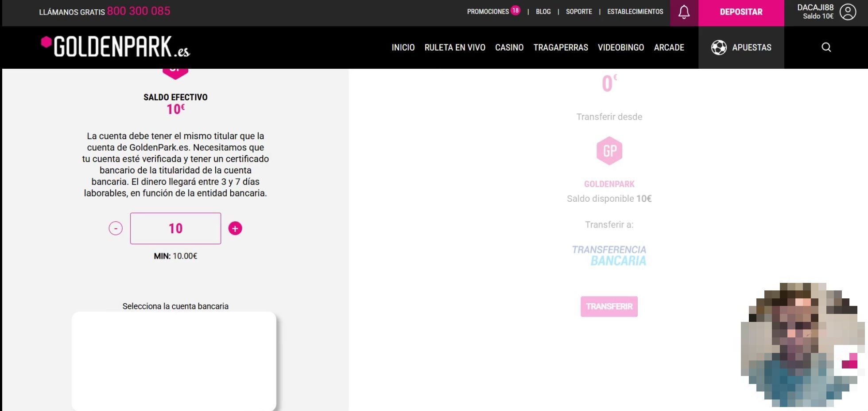Open Ruleta en Vivo section
This screenshot has width=868, height=411.
(455, 47)
